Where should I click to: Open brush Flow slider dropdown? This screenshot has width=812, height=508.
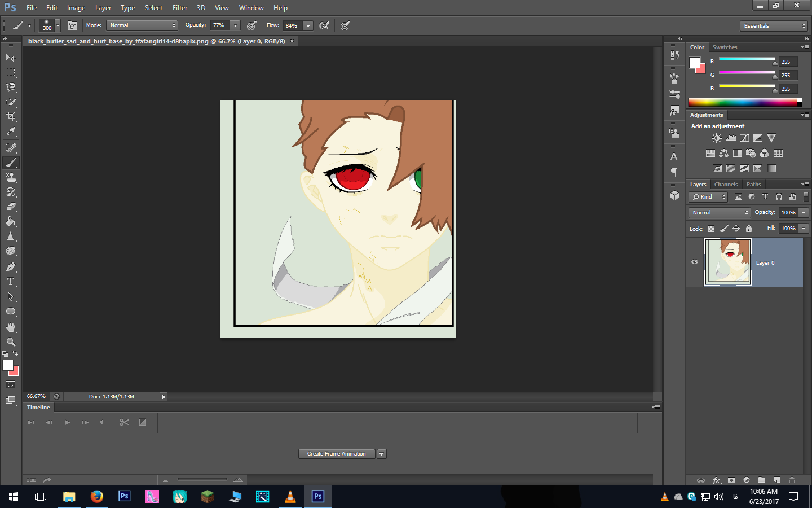(308, 25)
